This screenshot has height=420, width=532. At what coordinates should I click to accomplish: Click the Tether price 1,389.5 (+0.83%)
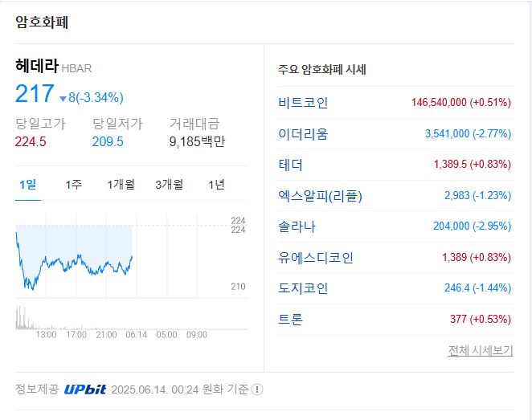click(473, 165)
